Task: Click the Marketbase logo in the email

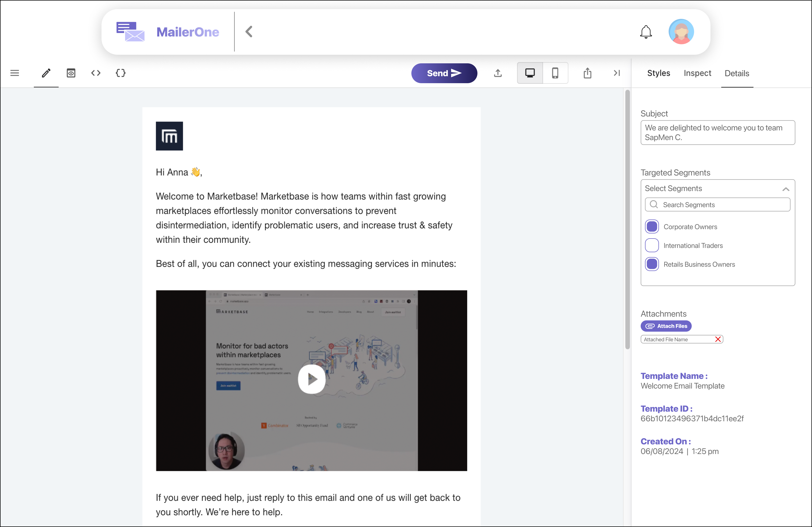Action: pyautogui.click(x=169, y=136)
